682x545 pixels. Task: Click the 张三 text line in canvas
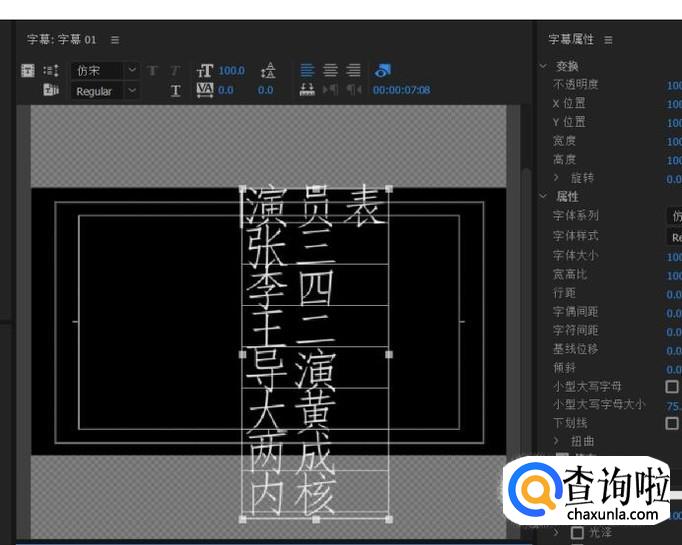coord(291,246)
